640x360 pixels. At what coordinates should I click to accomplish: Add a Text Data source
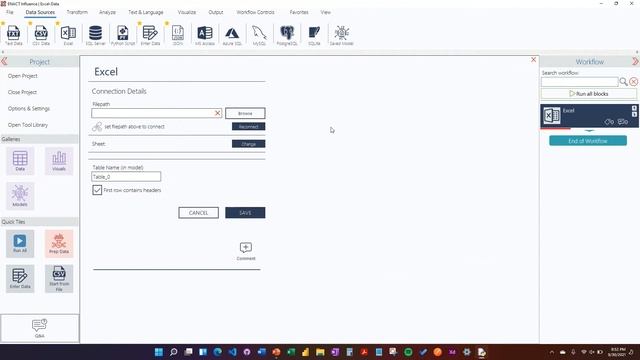tap(13, 35)
